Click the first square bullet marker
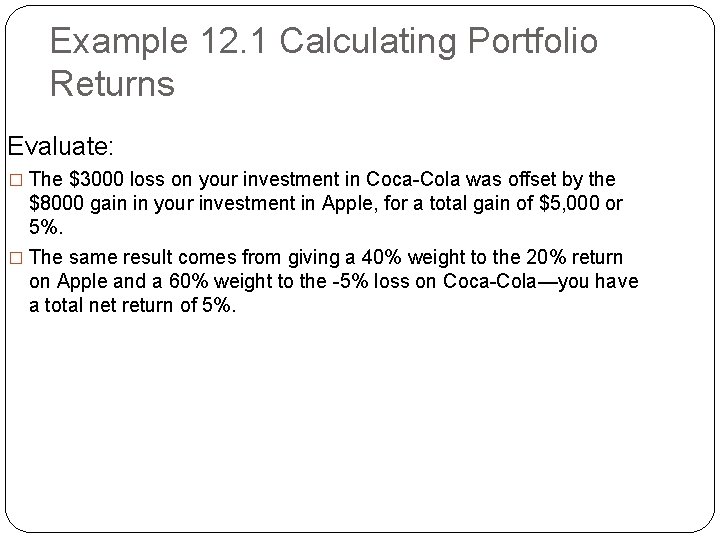Image resolution: width=720 pixels, height=540 pixels. [16, 180]
